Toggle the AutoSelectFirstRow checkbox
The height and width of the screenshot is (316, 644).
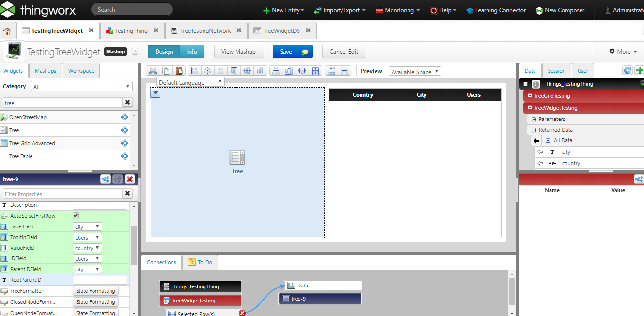pos(76,215)
